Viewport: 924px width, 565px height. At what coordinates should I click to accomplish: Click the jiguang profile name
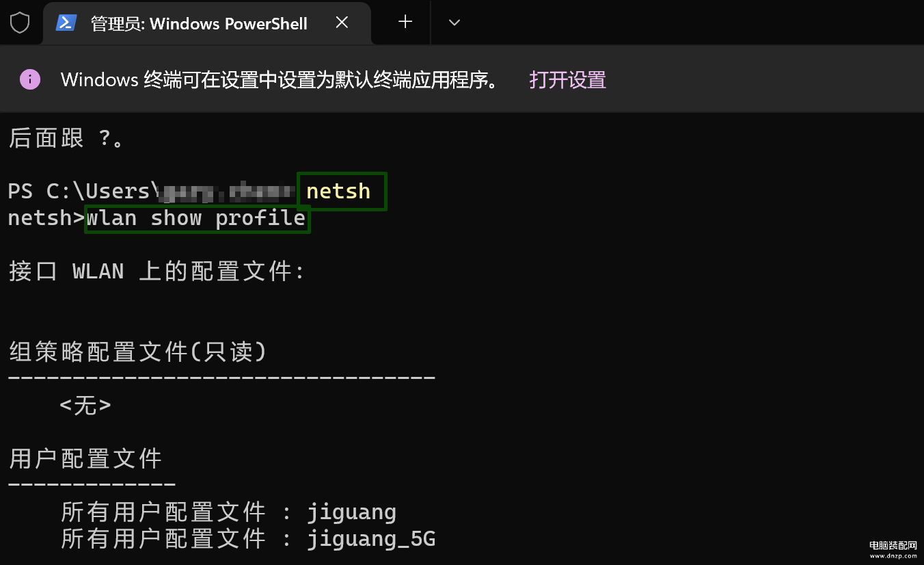point(351,512)
